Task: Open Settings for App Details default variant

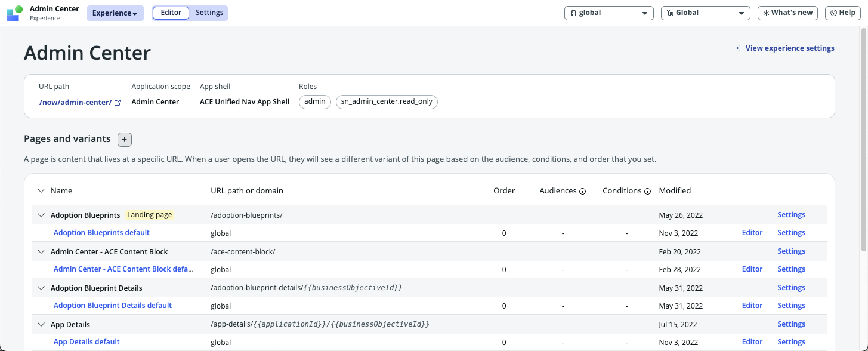Action: coord(791,342)
